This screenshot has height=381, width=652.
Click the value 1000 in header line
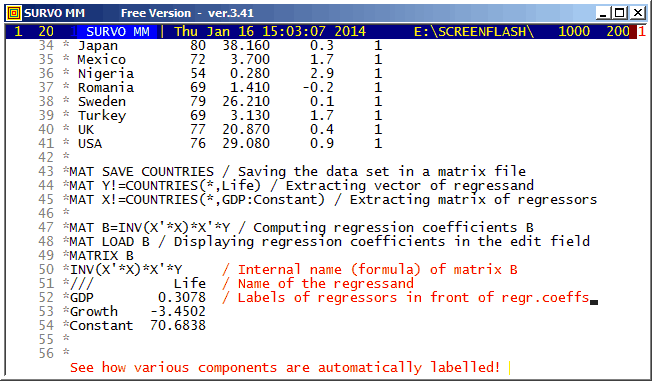(574, 32)
